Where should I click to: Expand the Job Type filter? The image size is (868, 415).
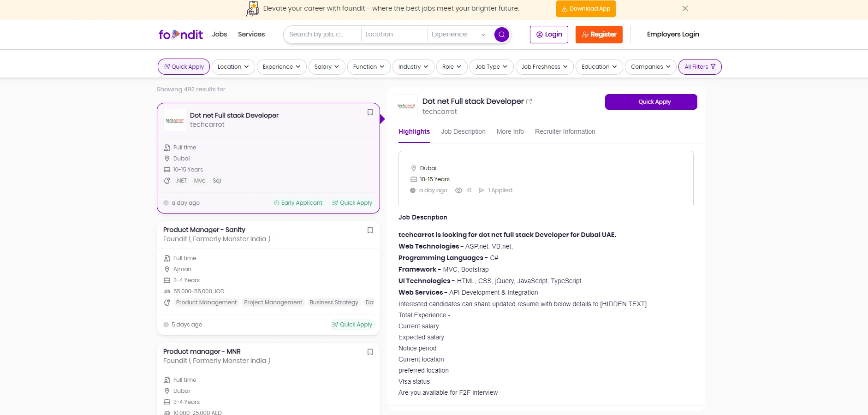tap(491, 67)
